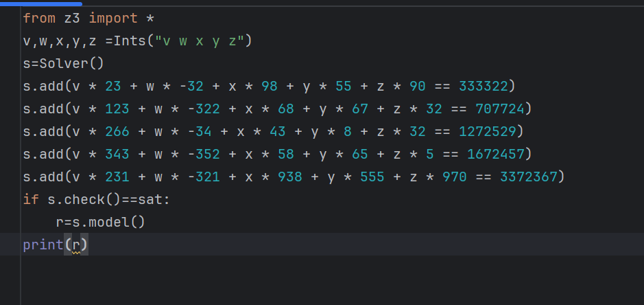Viewport: 644px width, 305px height.
Task: Click coefficient 266 in the third equation
Action: tap(117, 132)
